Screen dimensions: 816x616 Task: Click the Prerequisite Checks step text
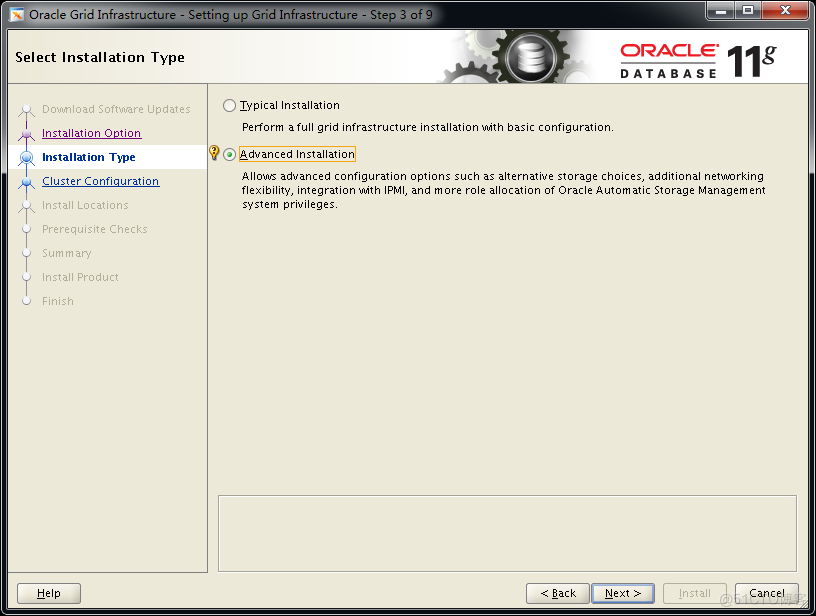pos(95,229)
